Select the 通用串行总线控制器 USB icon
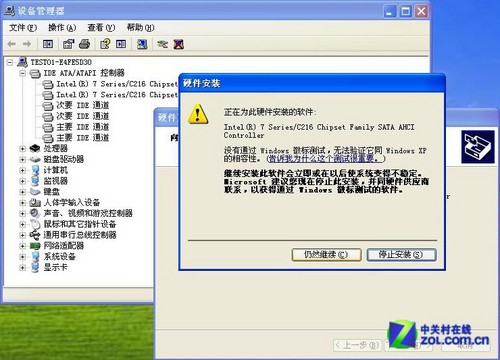 coord(35,235)
